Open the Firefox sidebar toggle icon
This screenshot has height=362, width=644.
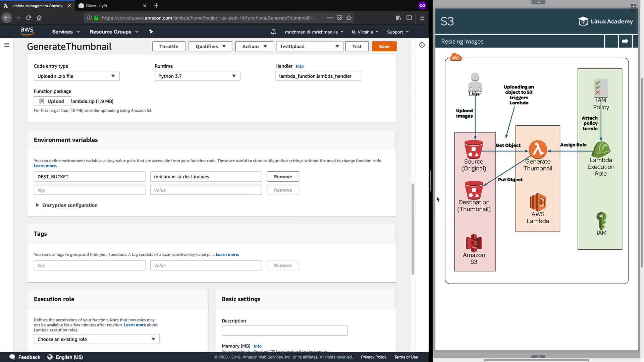tap(409, 18)
